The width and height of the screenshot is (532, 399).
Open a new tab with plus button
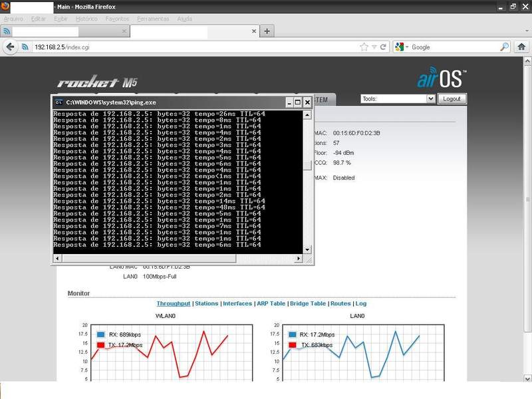click(x=267, y=31)
